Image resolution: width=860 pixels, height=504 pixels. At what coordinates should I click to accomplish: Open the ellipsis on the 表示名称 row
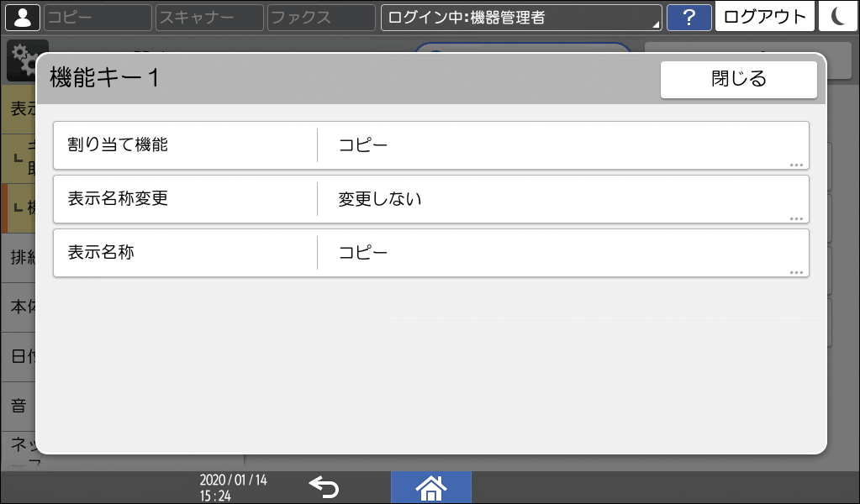pyautogui.click(x=797, y=273)
